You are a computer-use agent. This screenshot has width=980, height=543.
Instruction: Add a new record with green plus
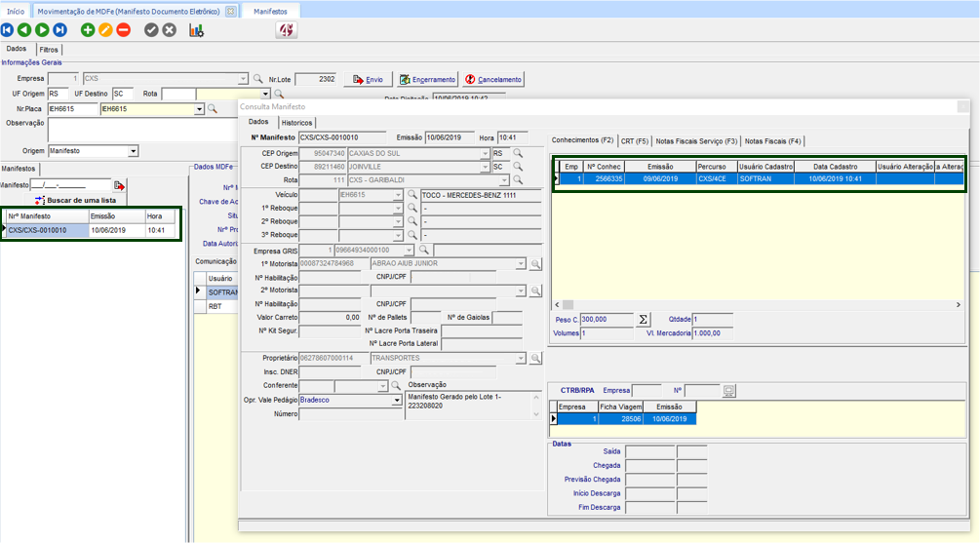[x=89, y=30]
